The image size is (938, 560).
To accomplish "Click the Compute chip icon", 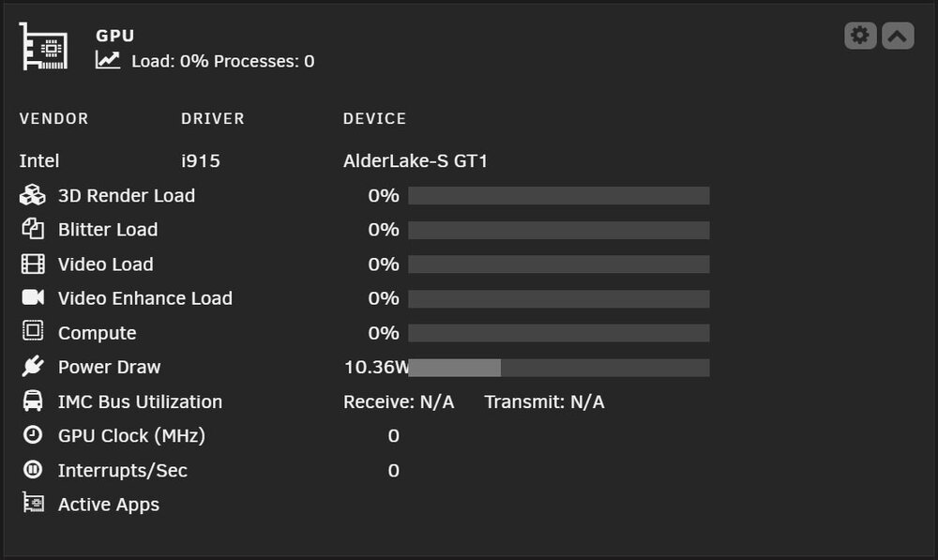I will pyautogui.click(x=33, y=330).
